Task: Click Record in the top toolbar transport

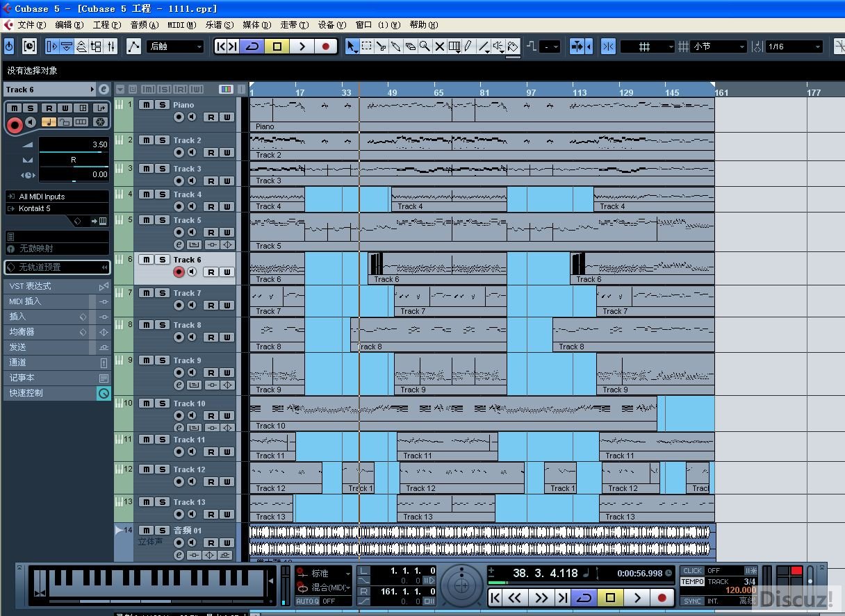Action: pyautogui.click(x=326, y=47)
